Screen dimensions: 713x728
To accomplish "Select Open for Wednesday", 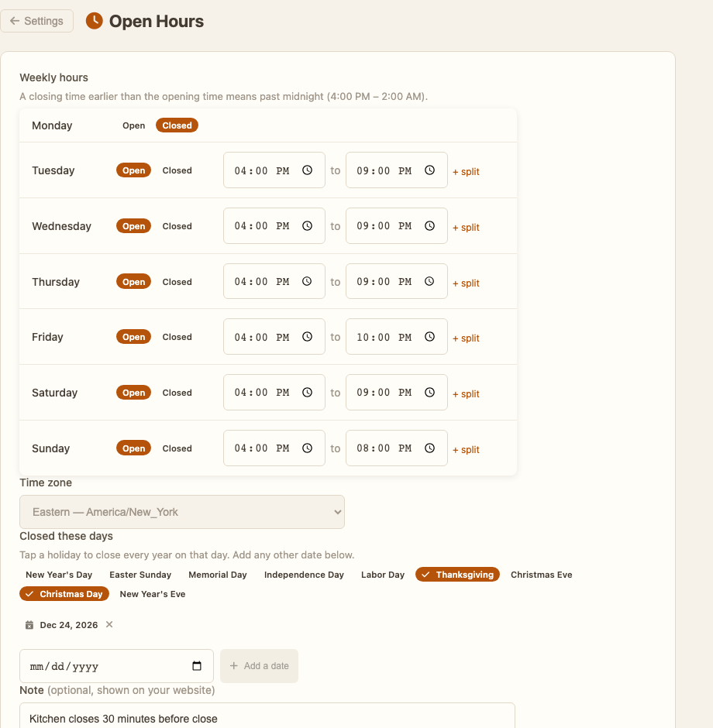I will point(134,226).
